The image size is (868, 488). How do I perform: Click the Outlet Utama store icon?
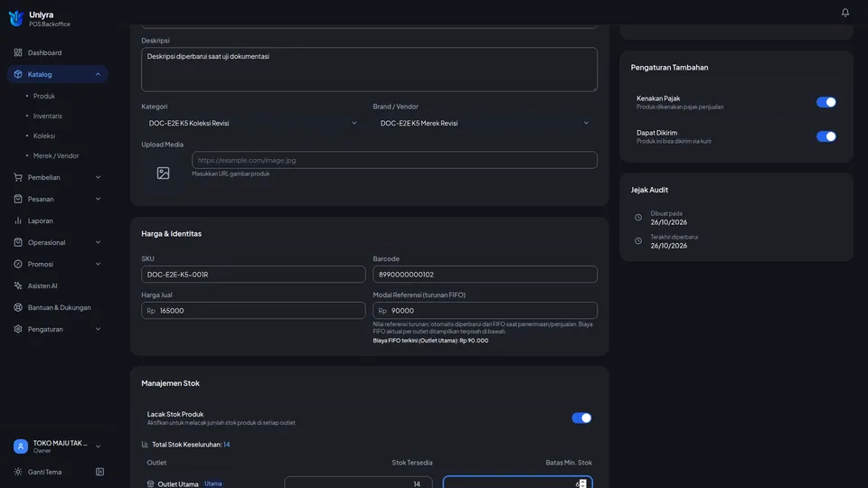[151, 484]
